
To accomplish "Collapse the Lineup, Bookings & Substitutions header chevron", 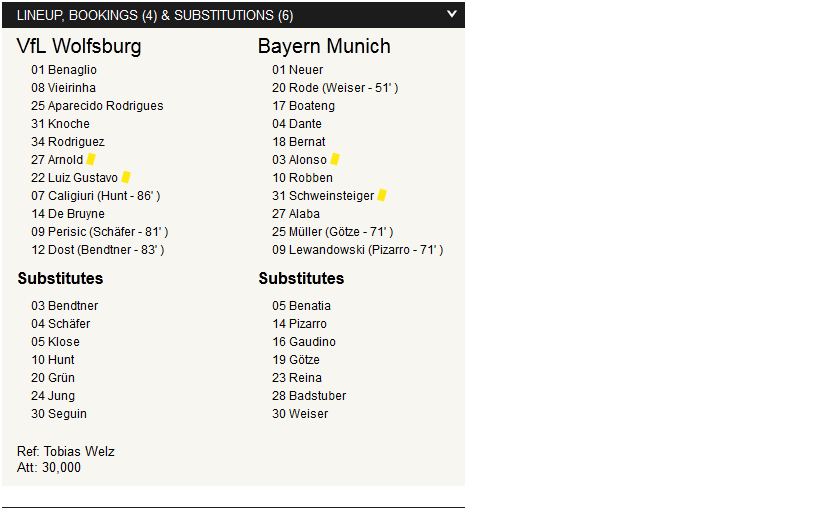I will click(x=452, y=14).
